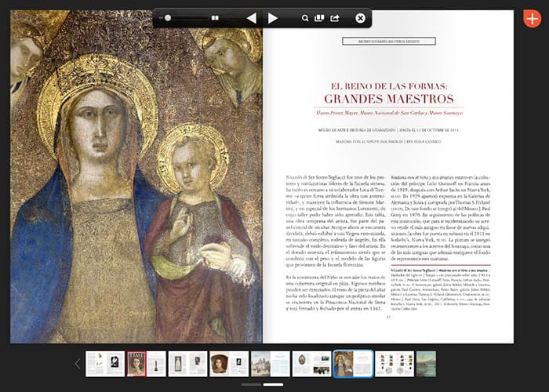This screenshot has width=549, height=392.
Task: Show earlier thumbnails with the left chevron
Action: pyautogui.click(x=78, y=364)
